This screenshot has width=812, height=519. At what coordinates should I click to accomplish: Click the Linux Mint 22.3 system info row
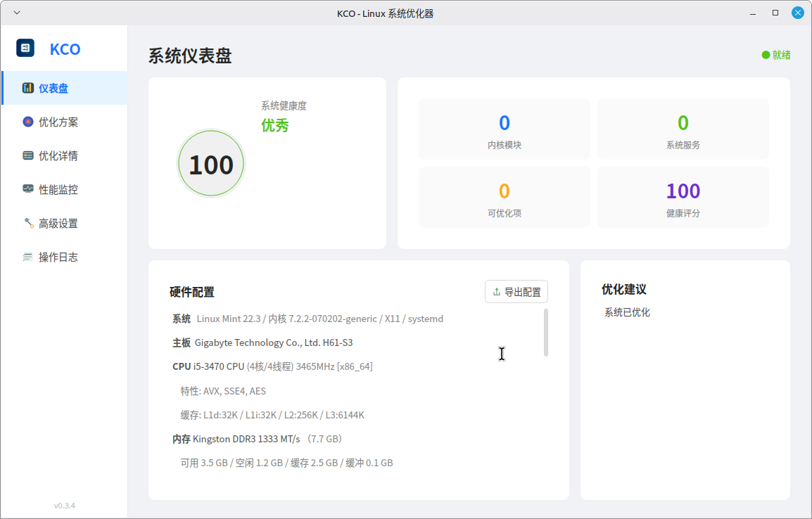click(307, 319)
